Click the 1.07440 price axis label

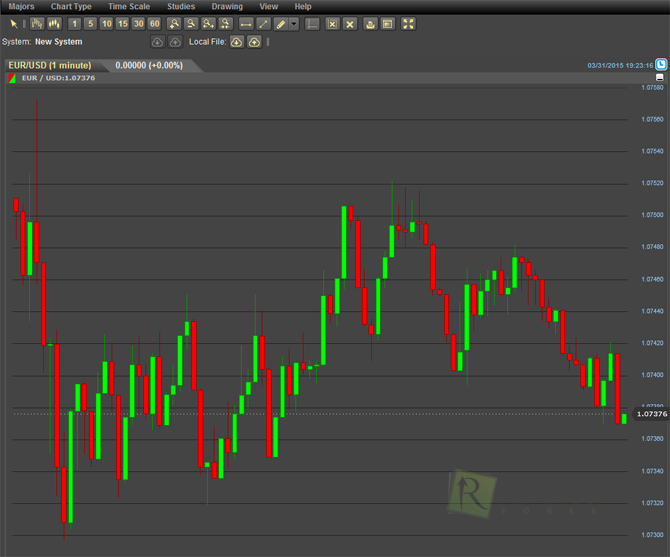tap(652, 311)
